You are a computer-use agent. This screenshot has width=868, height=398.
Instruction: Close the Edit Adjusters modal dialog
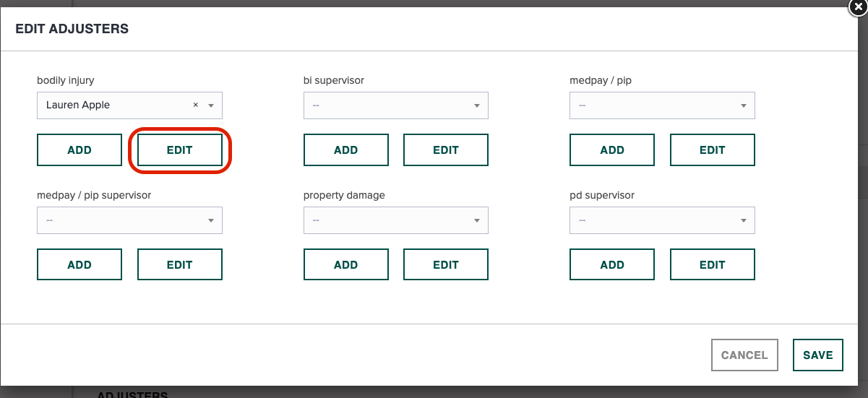pos(858,6)
